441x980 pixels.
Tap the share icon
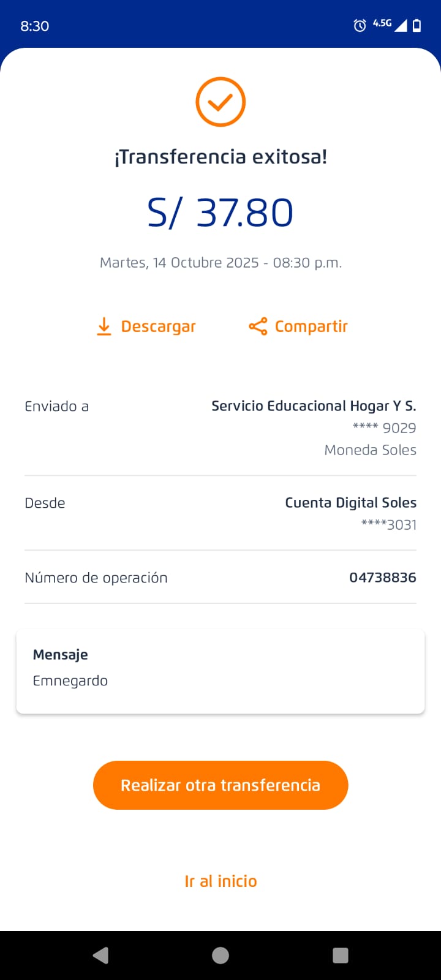click(x=258, y=326)
